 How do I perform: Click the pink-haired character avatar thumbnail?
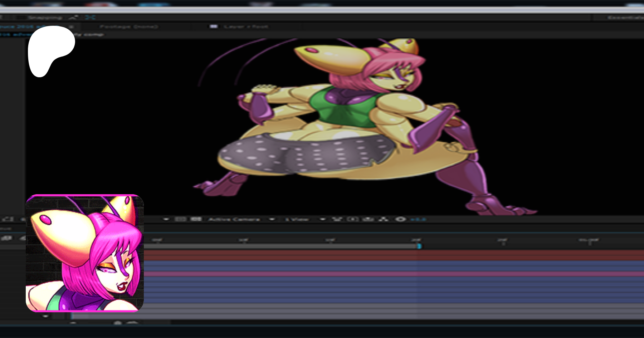85,253
